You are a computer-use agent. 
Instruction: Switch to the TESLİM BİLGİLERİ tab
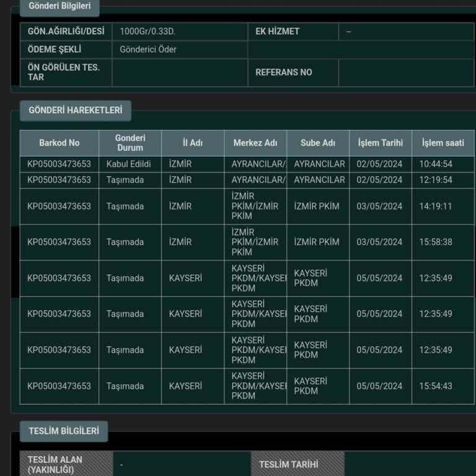pos(63,431)
